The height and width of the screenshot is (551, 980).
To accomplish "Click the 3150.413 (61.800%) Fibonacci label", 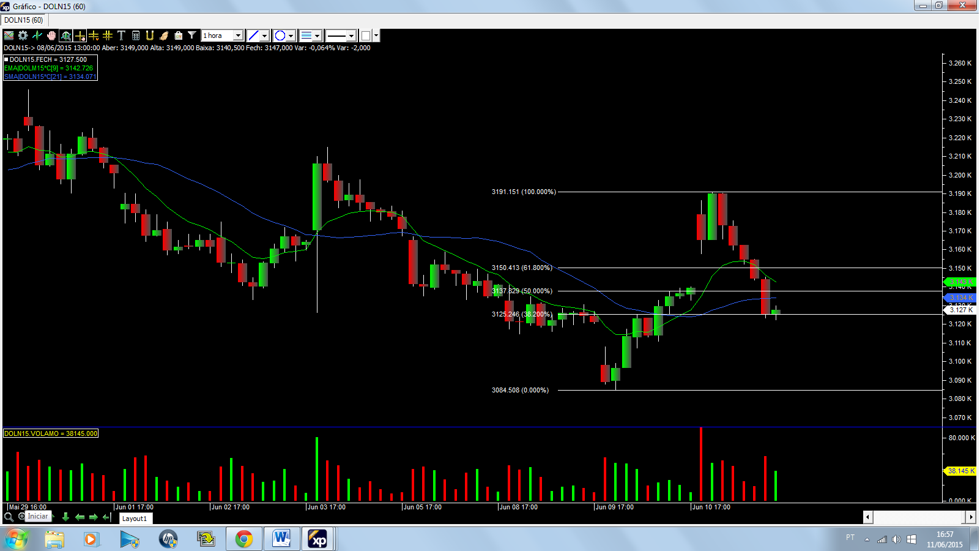I will tap(522, 268).
